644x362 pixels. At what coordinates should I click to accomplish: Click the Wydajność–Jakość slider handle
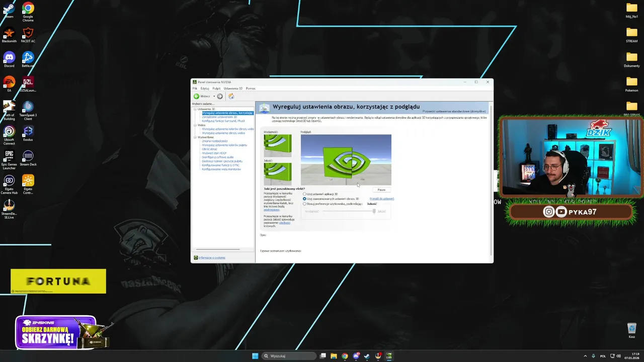[x=374, y=211]
